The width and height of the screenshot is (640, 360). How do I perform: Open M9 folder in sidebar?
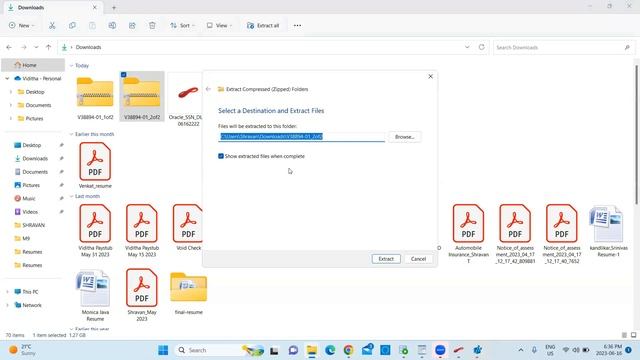pyautogui.click(x=25, y=238)
